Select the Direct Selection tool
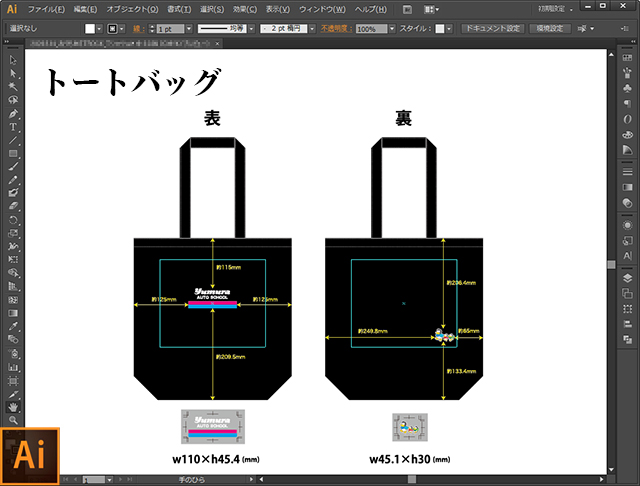Image resolution: width=640 pixels, height=486 pixels. pyautogui.click(x=13, y=73)
